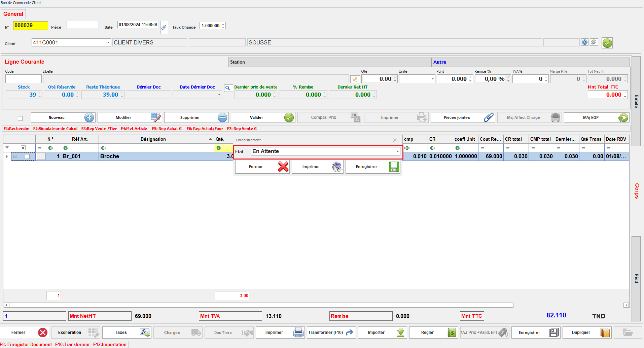
Task: Select the Autre tab
Action: tap(531, 62)
